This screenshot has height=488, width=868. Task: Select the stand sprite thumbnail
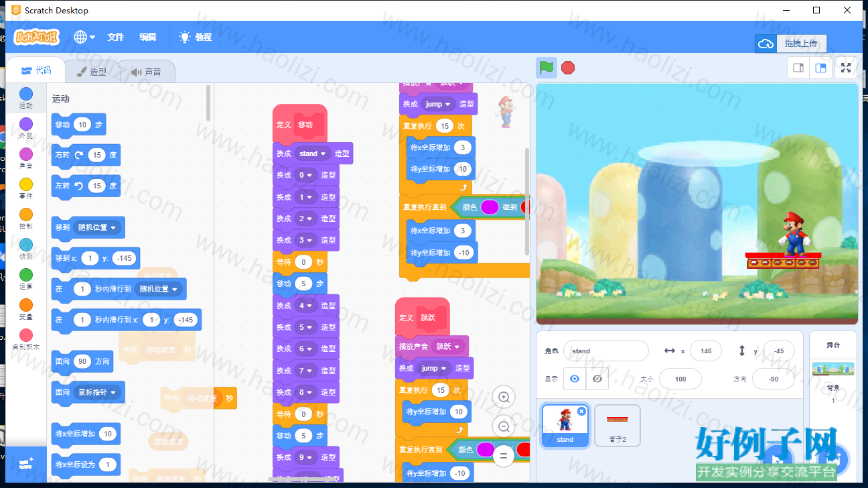565,426
